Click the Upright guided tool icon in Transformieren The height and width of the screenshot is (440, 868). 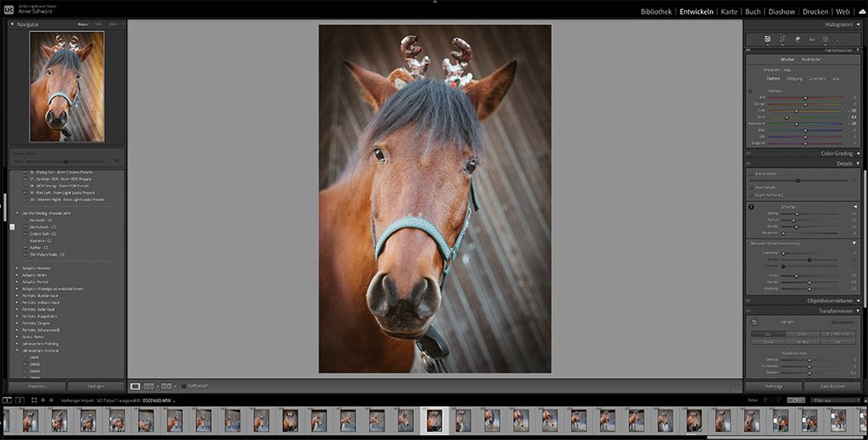click(x=753, y=322)
